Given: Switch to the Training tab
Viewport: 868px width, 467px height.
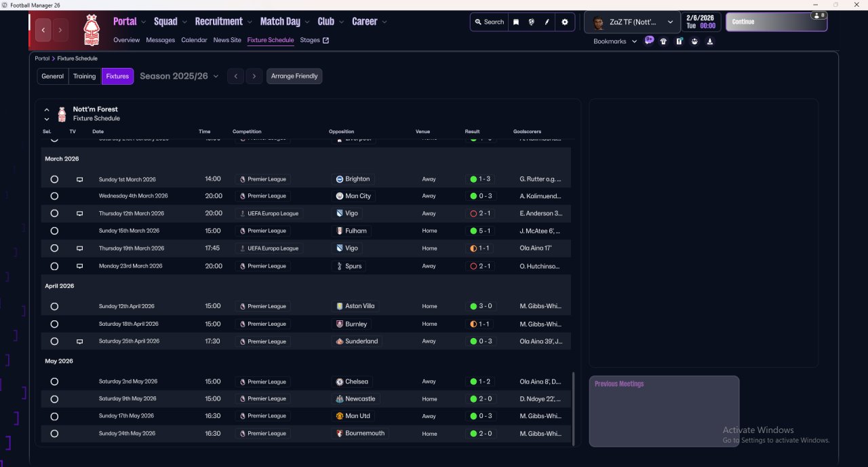Looking at the screenshot, I should coord(85,76).
